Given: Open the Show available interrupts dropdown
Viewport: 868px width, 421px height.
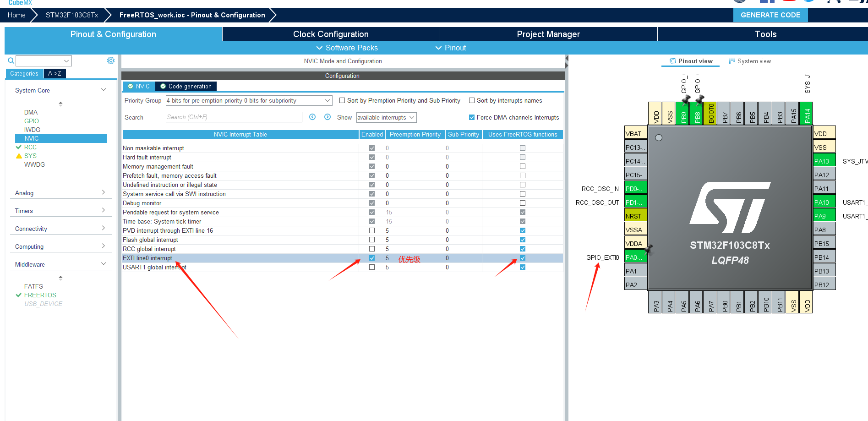Looking at the screenshot, I should [x=386, y=117].
